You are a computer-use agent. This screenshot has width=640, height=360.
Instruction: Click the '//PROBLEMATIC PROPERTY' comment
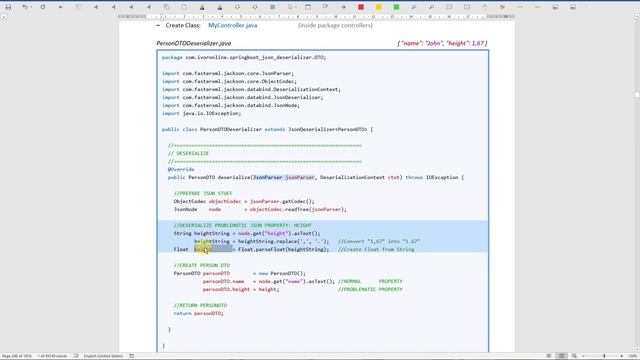coord(370,289)
